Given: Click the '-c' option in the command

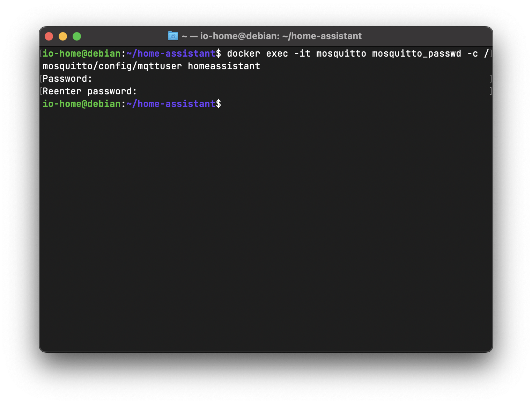Looking at the screenshot, I should coord(472,53).
